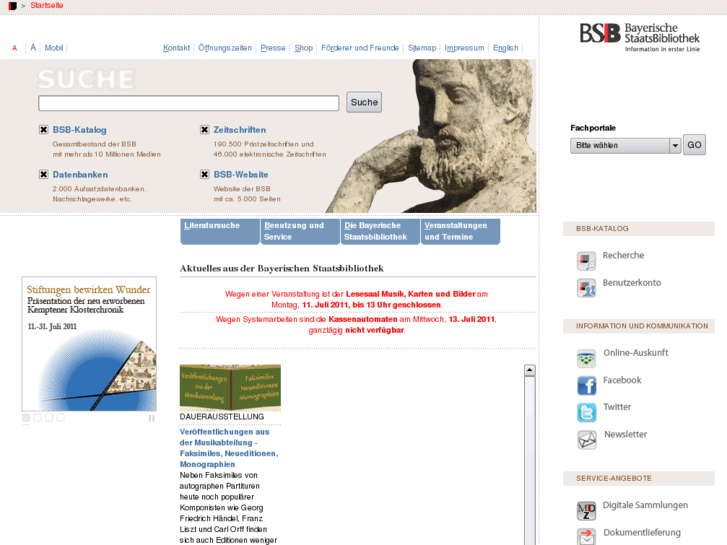This screenshot has width=727, height=545.
Task: Click the Dokumentlieferung text link
Action: 642,532
